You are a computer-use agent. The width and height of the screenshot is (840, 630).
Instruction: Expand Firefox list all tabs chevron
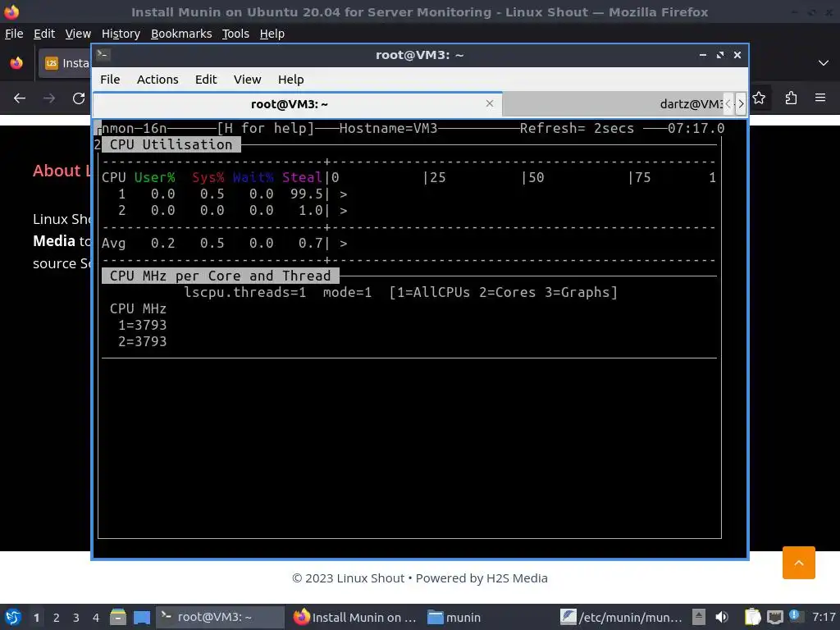coord(824,63)
